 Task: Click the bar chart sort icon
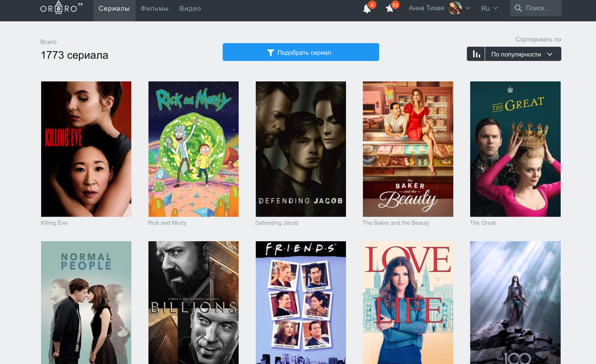tap(476, 54)
